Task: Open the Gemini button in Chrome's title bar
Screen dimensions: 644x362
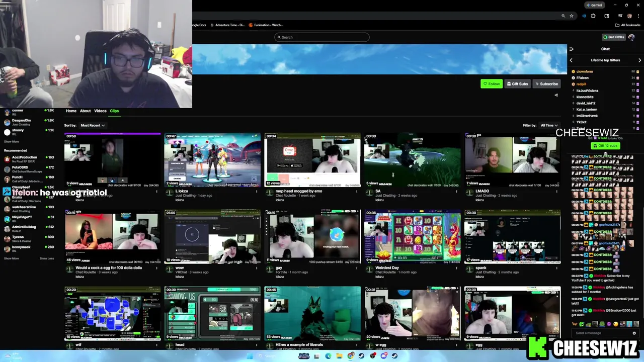Action: [594, 5]
